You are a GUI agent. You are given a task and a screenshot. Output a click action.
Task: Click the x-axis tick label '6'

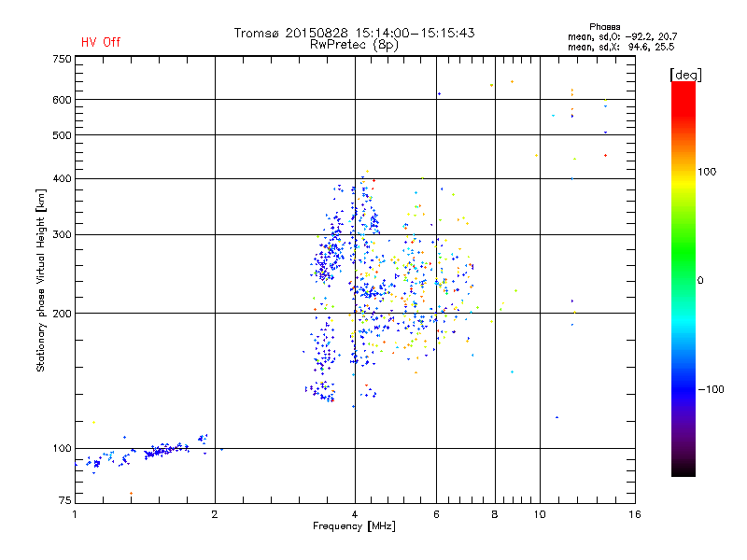click(x=436, y=514)
